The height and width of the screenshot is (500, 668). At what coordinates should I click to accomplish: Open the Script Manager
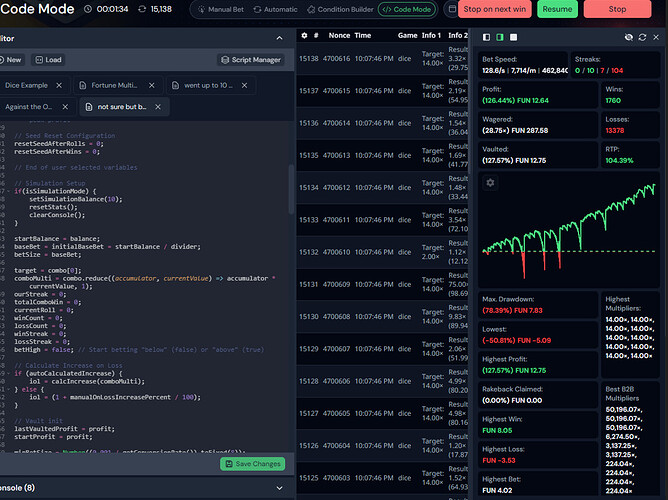pos(250,60)
